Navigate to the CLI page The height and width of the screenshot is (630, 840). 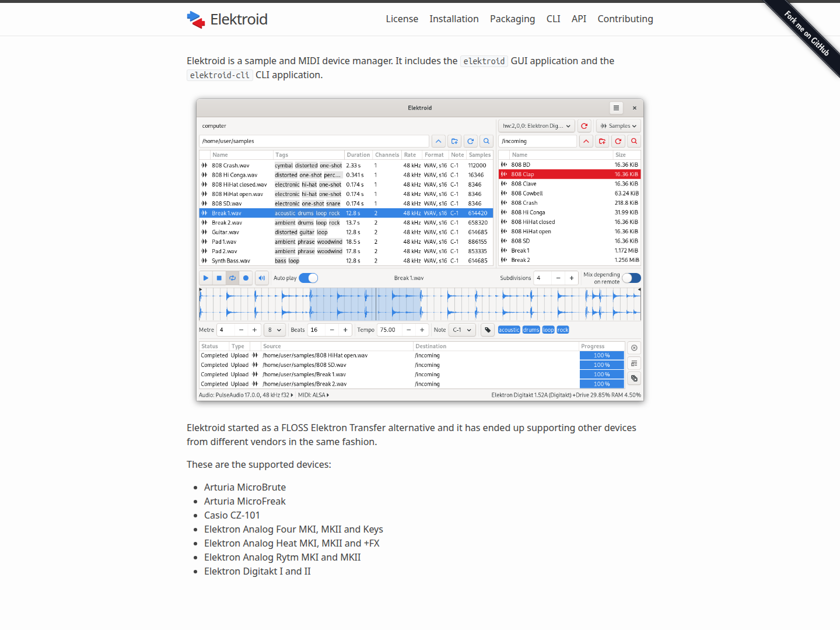tap(553, 19)
